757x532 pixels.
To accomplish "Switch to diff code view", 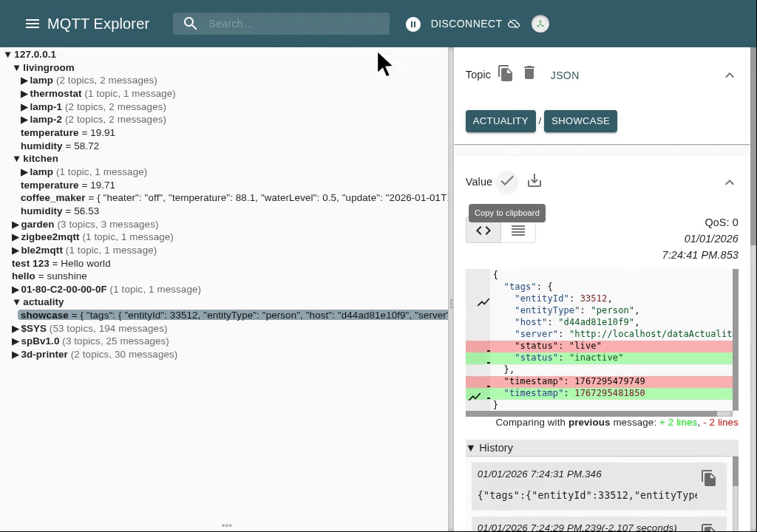I will point(483,231).
